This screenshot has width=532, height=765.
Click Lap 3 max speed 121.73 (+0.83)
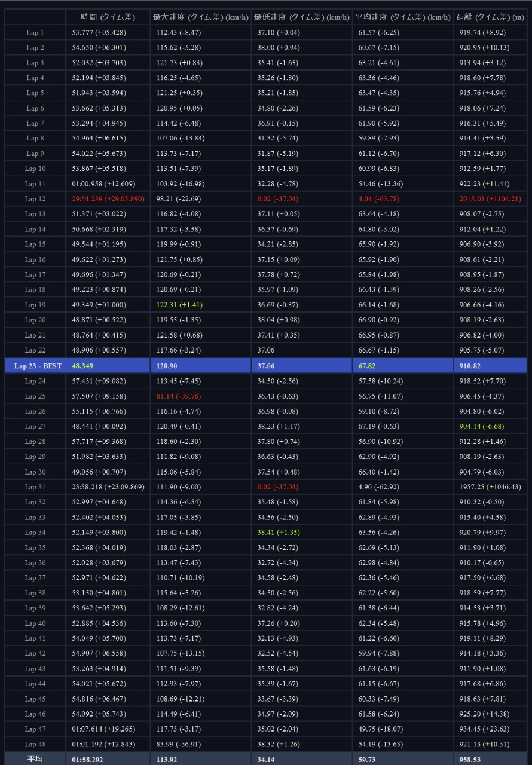[x=179, y=63]
